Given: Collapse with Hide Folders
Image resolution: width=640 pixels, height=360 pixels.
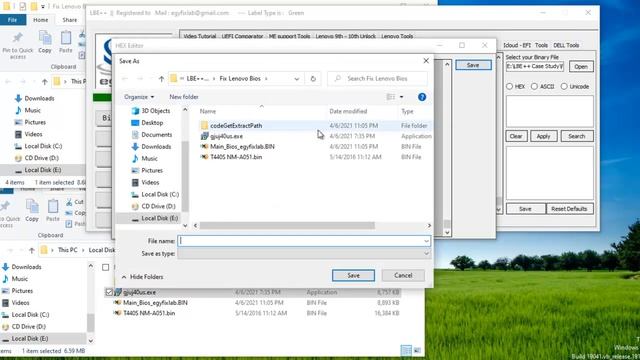Looking at the screenshot, I should click(x=142, y=277).
